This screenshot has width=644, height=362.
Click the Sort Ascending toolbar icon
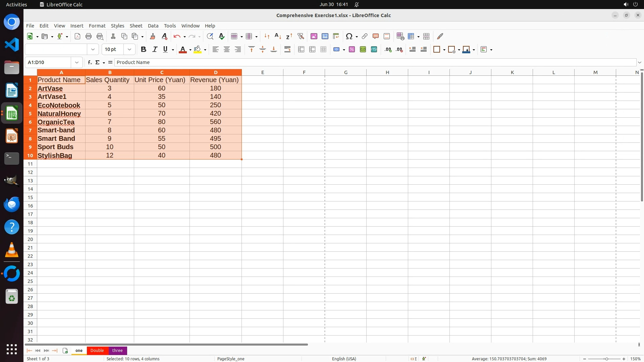[278, 36]
